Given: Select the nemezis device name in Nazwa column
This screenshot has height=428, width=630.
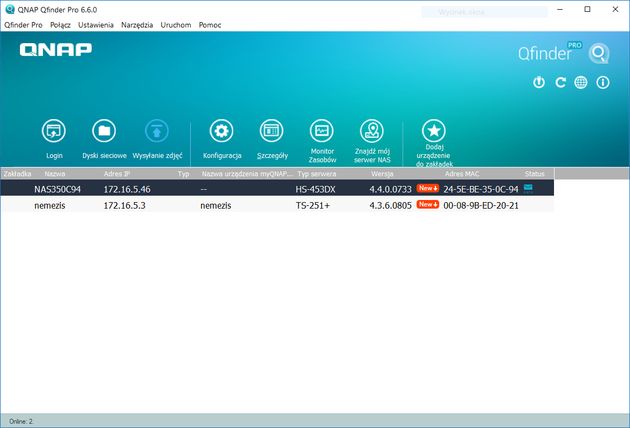Looking at the screenshot, I should click(50, 205).
